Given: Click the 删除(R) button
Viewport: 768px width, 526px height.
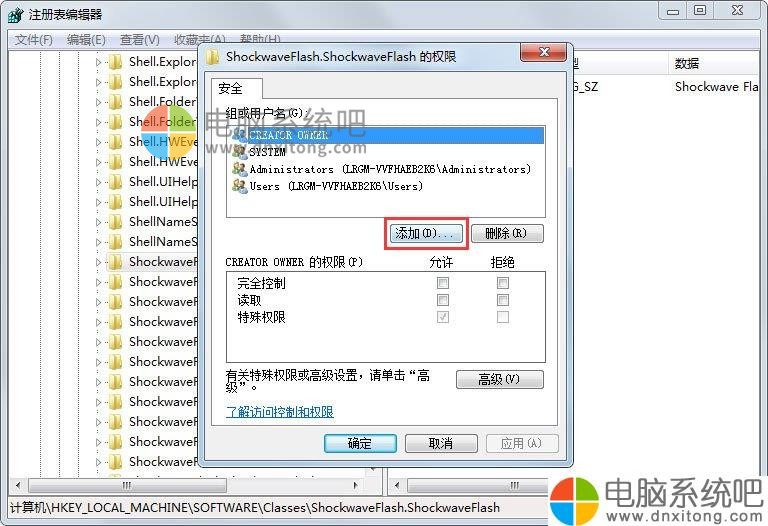Looking at the screenshot, I should pos(507,234).
